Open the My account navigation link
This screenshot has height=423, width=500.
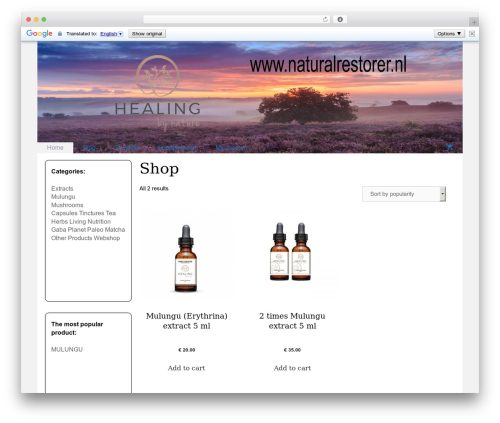231,147
